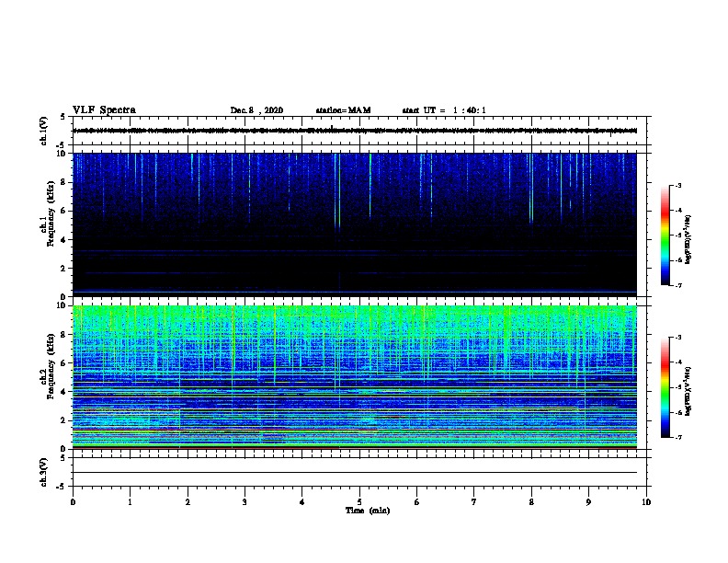The height and width of the screenshot is (563, 728).
Task: Click the ch.2 color bar "log(PSD)" units label
Action: 688,391
